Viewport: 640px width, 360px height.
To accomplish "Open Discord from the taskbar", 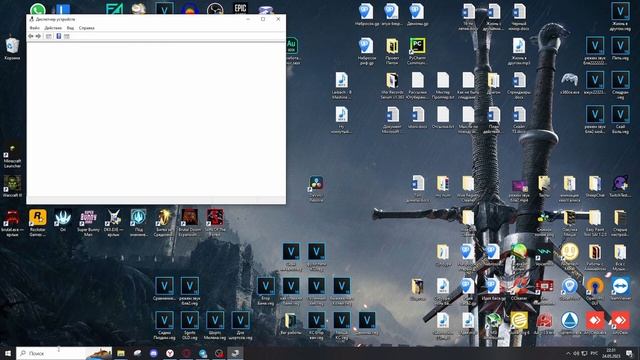I will 153,353.
